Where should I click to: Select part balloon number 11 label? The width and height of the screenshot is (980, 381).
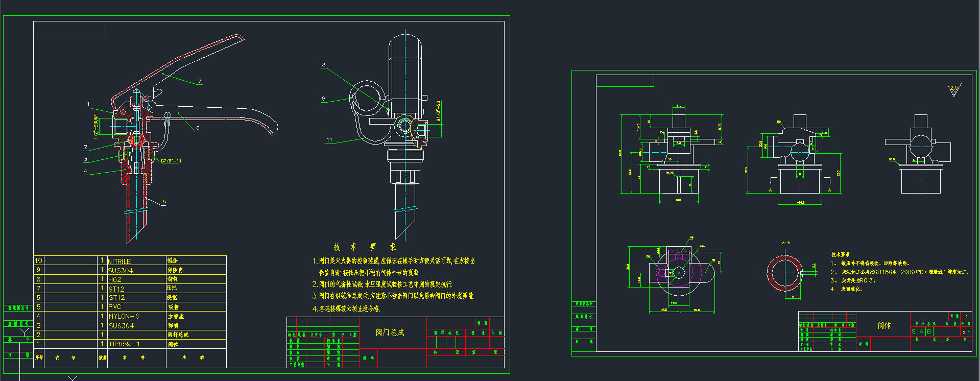tap(329, 139)
